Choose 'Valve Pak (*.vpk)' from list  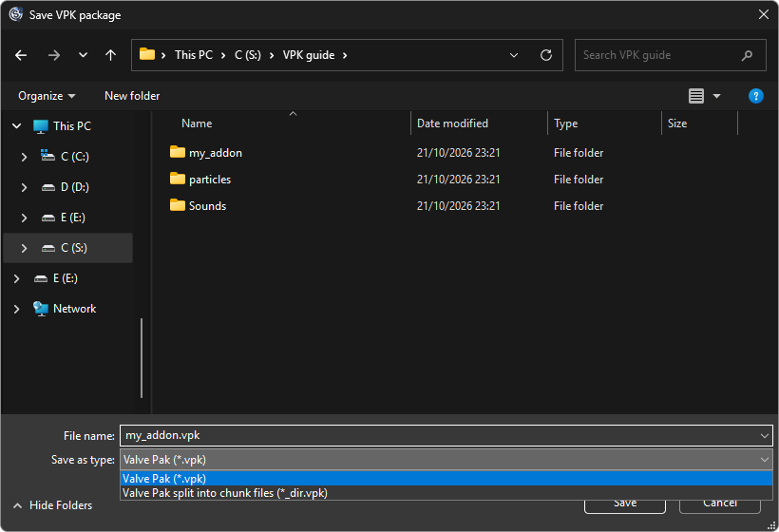point(446,479)
